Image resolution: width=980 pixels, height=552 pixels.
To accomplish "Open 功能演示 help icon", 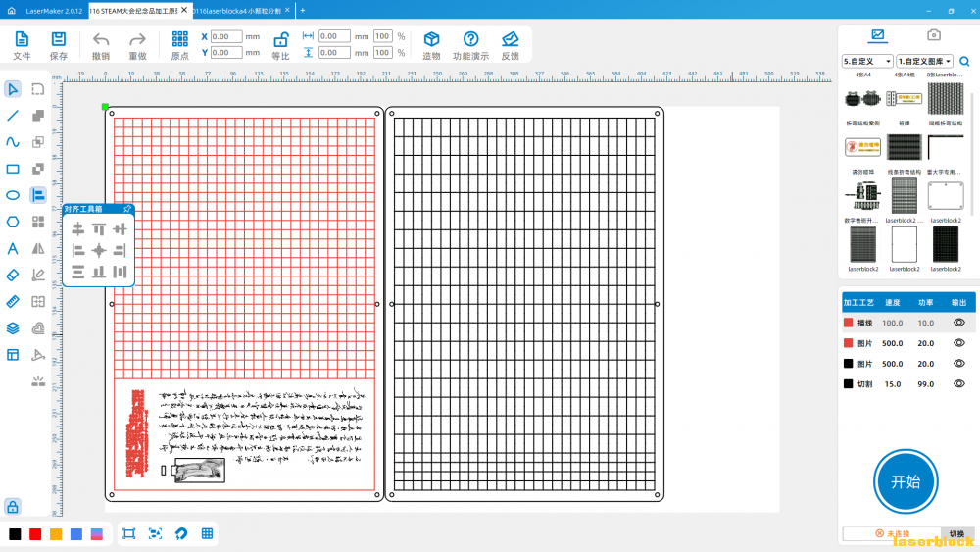I will pos(470,39).
